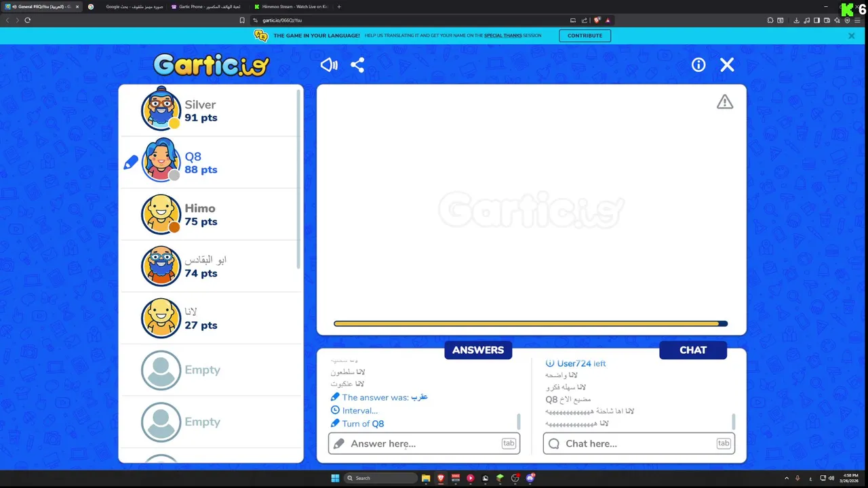Click Silver's gold medal badge
The image size is (868, 488).
click(x=174, y=123)
